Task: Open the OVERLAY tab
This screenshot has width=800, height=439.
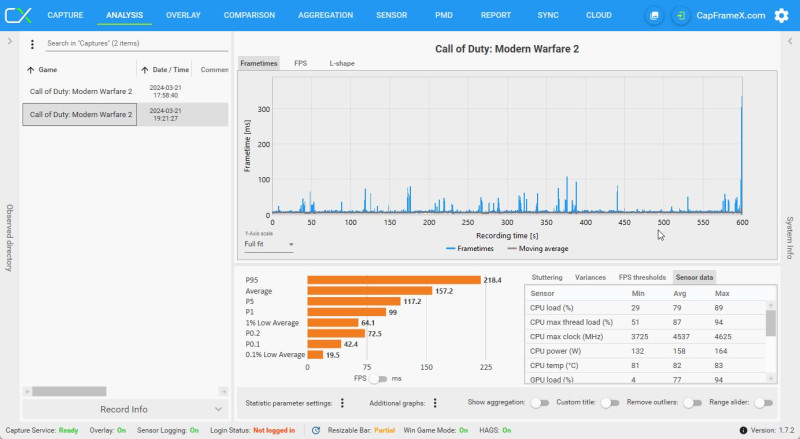Action: coord(183,15)
